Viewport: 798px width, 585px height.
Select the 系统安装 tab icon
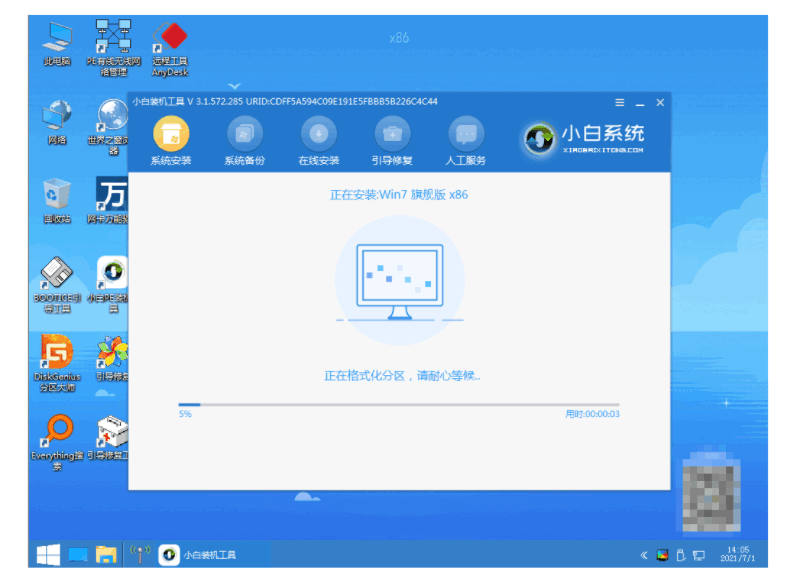point(171,134)
